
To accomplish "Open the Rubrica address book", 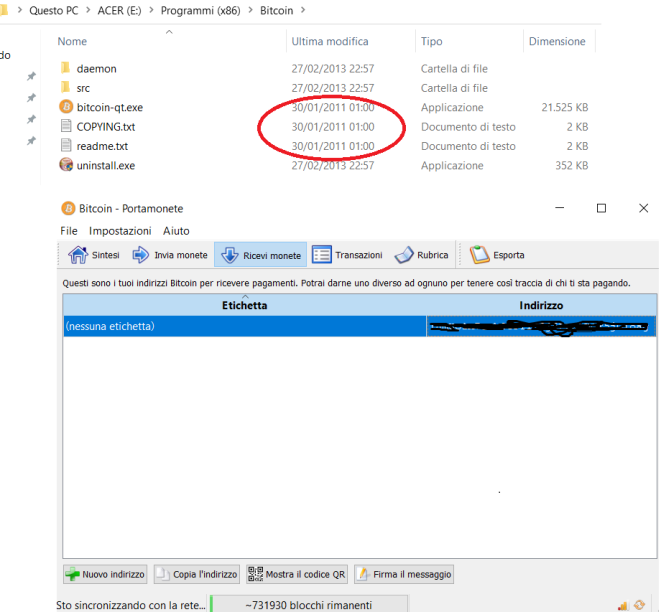I will [421, 255].
